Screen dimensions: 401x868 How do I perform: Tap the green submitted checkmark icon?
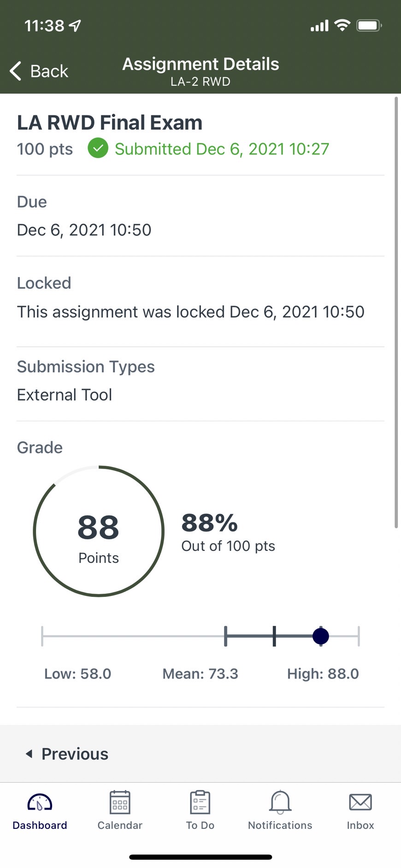[x=98, y=148]
